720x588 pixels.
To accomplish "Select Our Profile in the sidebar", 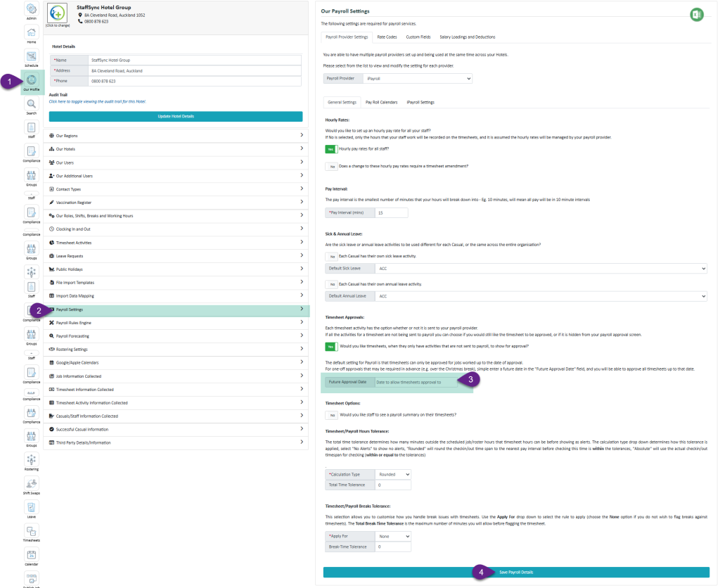I will (x=31, y=80).
